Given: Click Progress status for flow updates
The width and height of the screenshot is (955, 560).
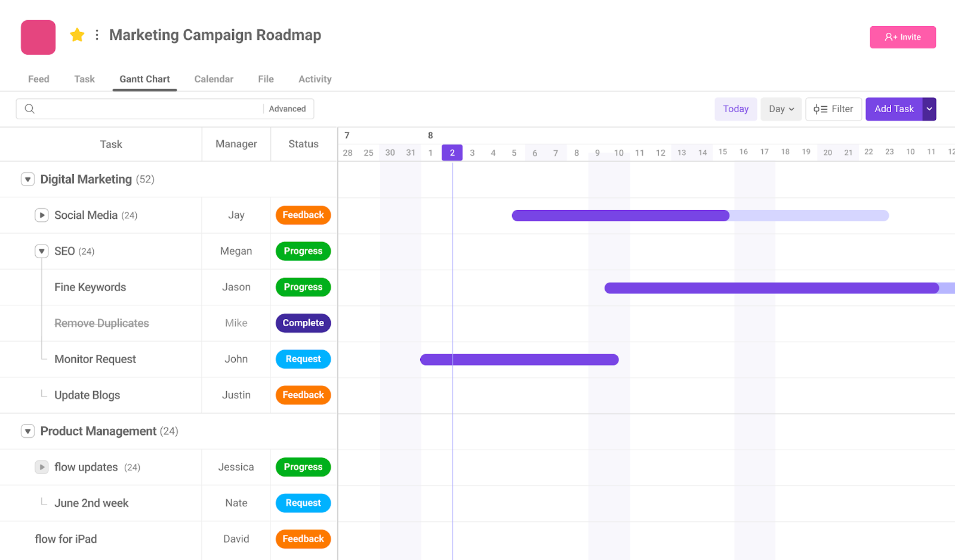Looking at the screenshot, I should pos(303,467).
